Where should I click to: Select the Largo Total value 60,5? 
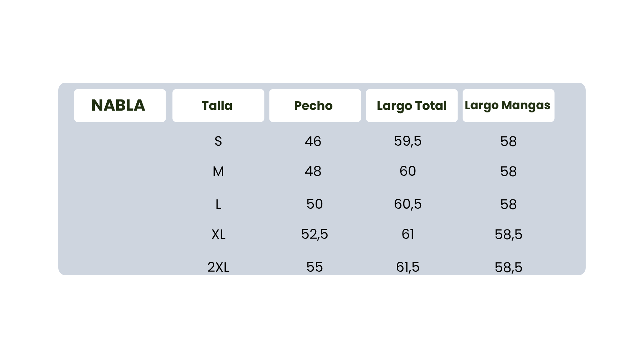pos(408,204)
